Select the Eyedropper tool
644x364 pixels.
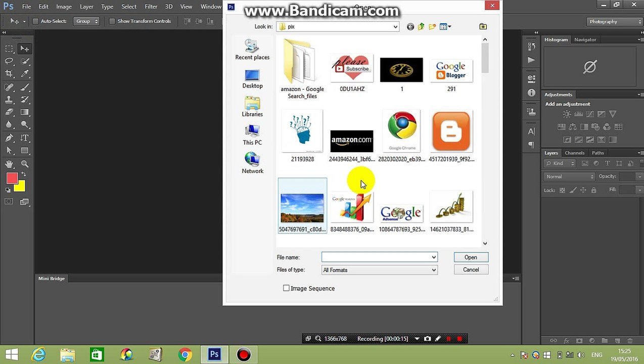(x=25, y=74)
